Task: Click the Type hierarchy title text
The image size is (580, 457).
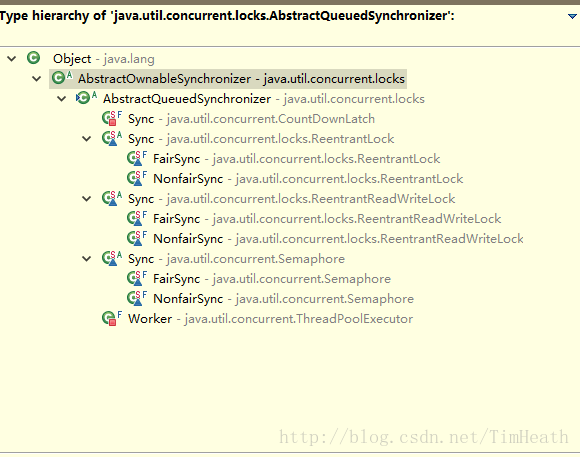Action: [227, 16]
